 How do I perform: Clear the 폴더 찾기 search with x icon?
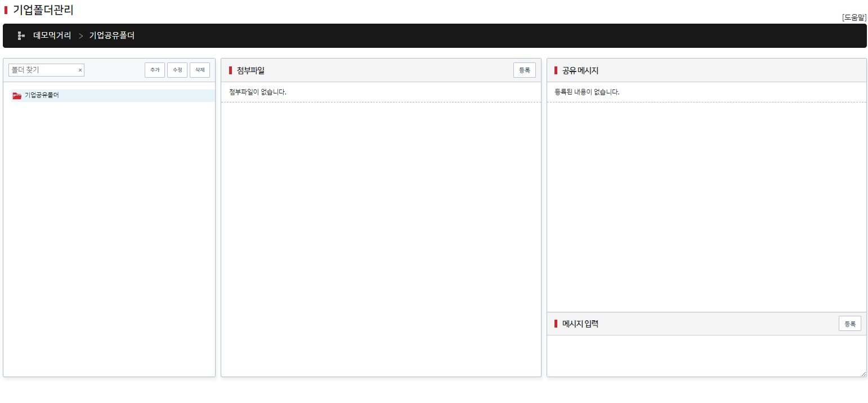click(80, 70)
